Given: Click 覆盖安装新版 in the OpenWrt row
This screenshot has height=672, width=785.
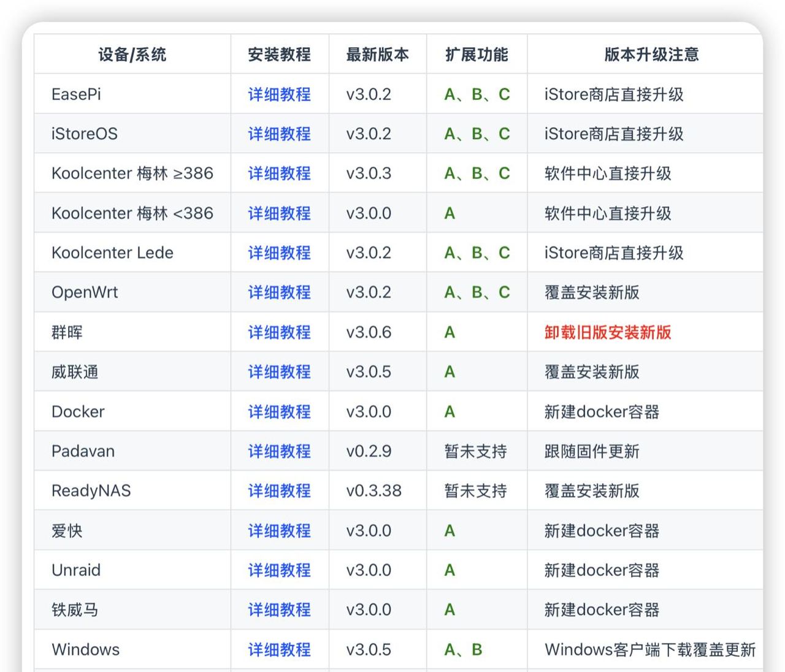Looking at the screenshot, I should [x=592, y=292].
